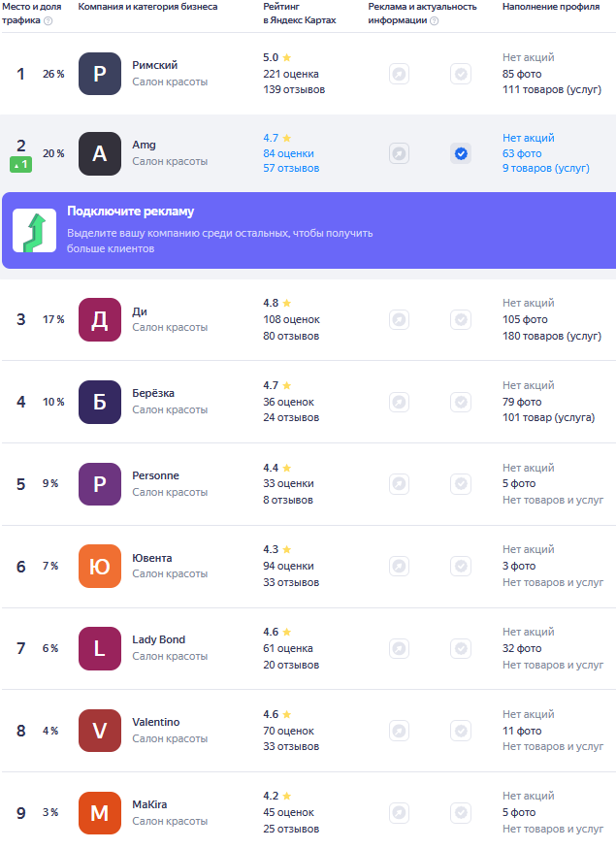This screenshot has width=616, height=849.
Task: Click the verified checkmark badge for MaKira
Action: [461, 813]
